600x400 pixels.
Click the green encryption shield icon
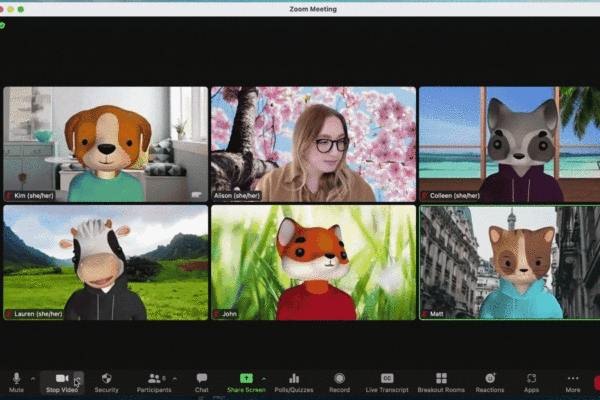[x=4, y=24]
